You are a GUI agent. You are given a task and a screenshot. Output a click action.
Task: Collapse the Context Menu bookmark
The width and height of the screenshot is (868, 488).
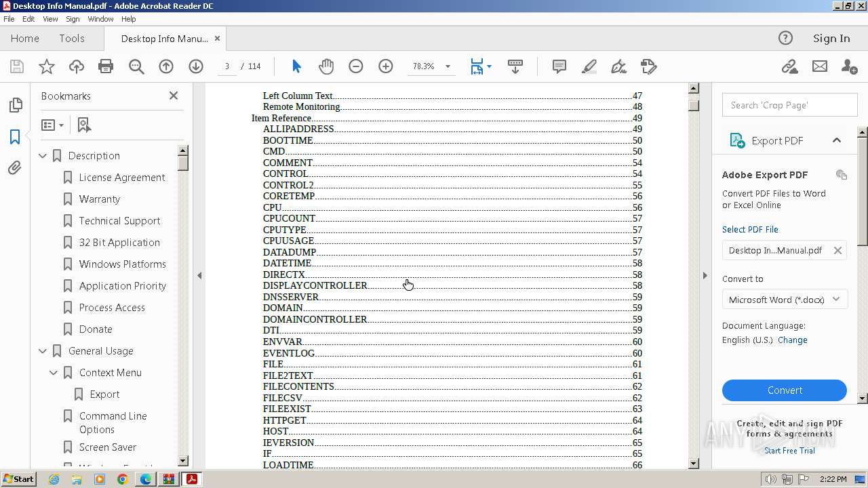pyautogui.click(x=54, y=373)
